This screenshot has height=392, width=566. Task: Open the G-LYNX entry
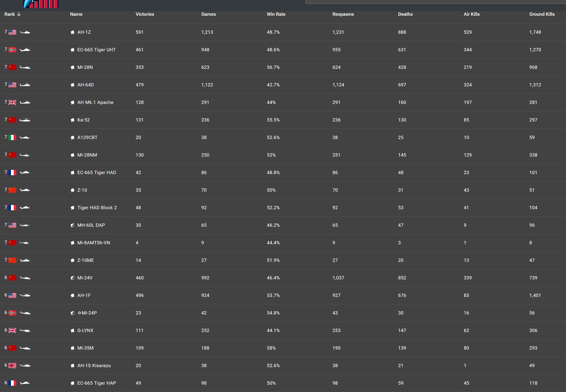tap(85, 331)
